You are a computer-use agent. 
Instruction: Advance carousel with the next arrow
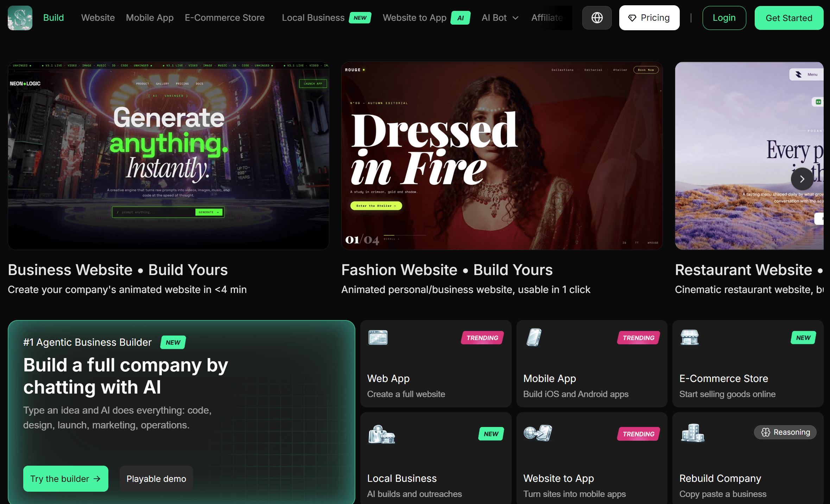(x=802, y=179)
